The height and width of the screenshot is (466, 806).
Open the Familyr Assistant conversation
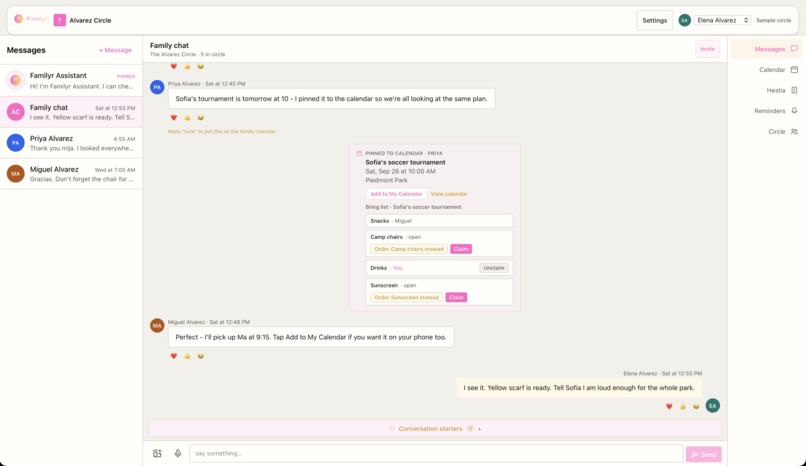[x=71, y=81]
